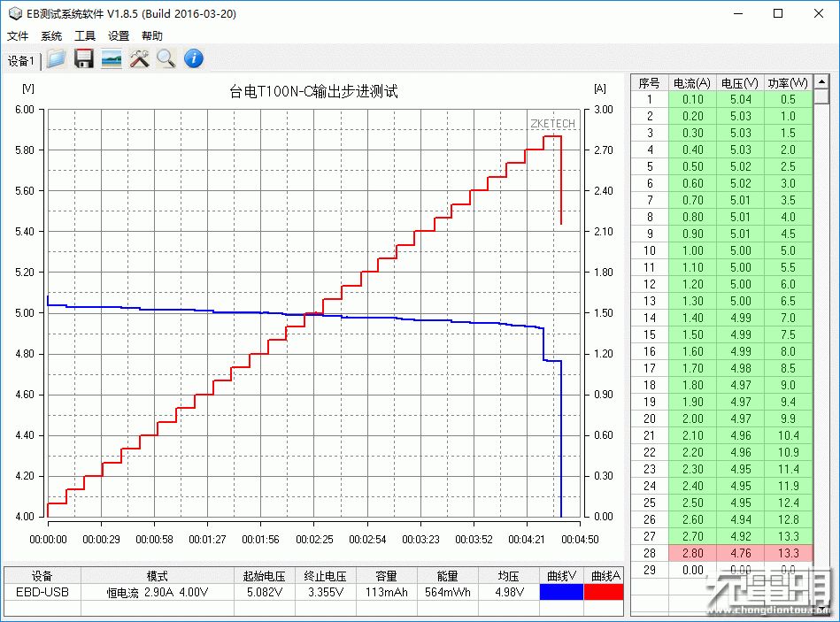The height and width of the screenshot is (622, 840).
Task: Click the red 曲线A color swatch
Action: 604,592
